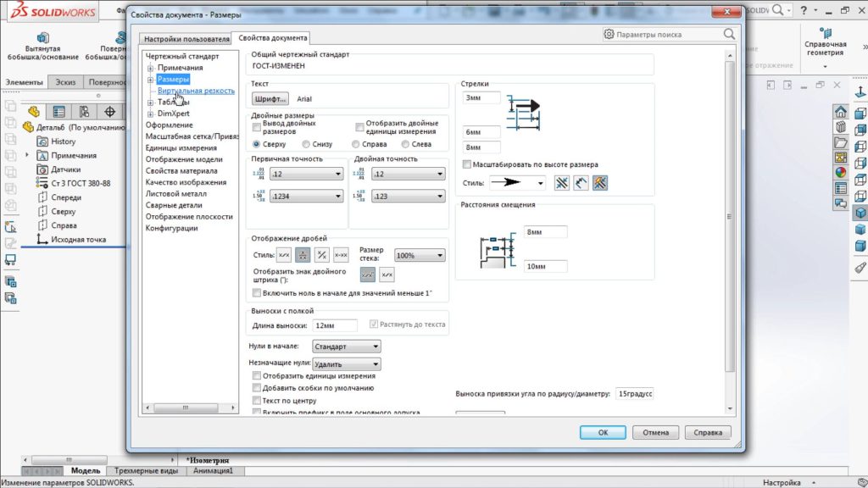Open dual tolerance .123 dropdown
The width and height of the screenshot is (868, 488).
click(408, 196)
